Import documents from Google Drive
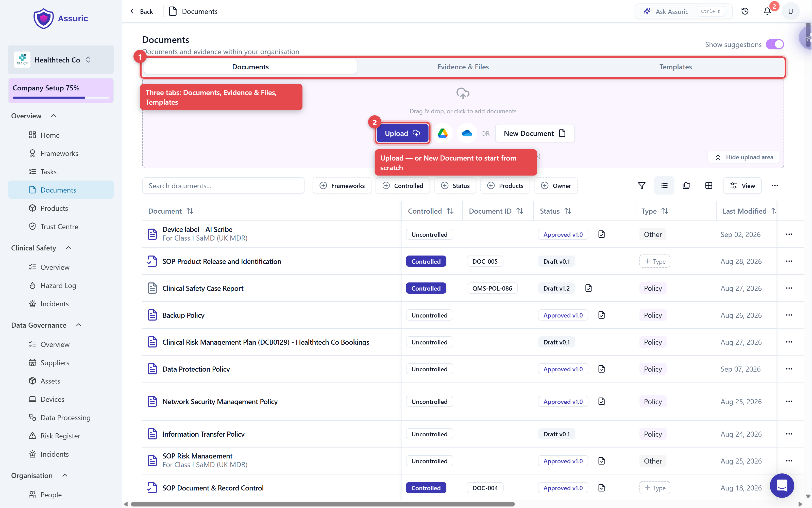Viewport: 812px width, 508px height. pyautogui.click(x=443, y=133)
